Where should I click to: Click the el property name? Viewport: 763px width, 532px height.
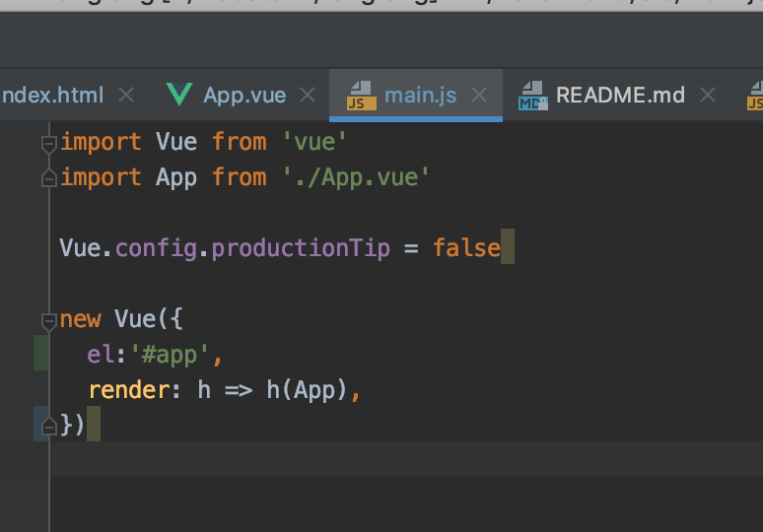[x=101, y=355]
